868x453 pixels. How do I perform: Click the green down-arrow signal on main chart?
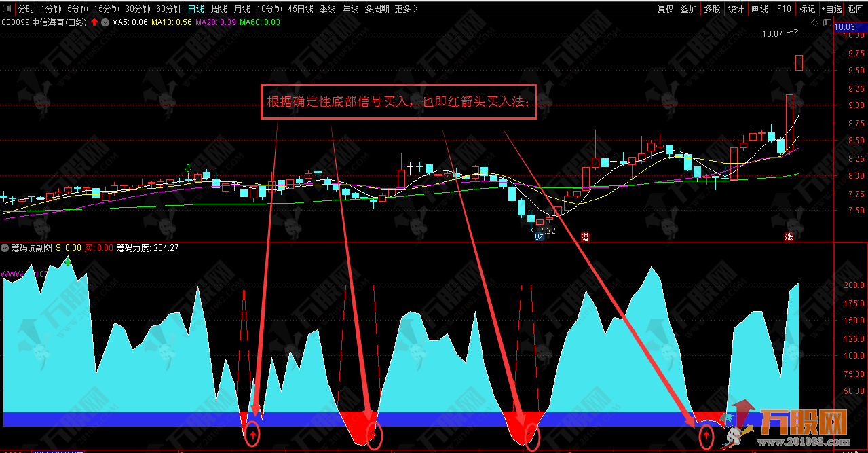[x=188, y=168]
